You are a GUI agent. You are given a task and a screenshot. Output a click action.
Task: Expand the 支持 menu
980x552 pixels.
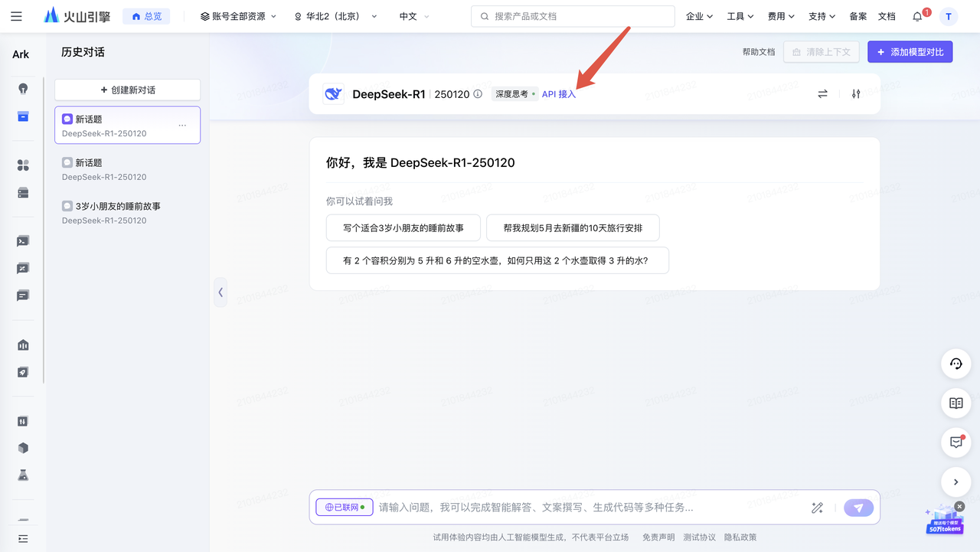(x=822, y=16)
